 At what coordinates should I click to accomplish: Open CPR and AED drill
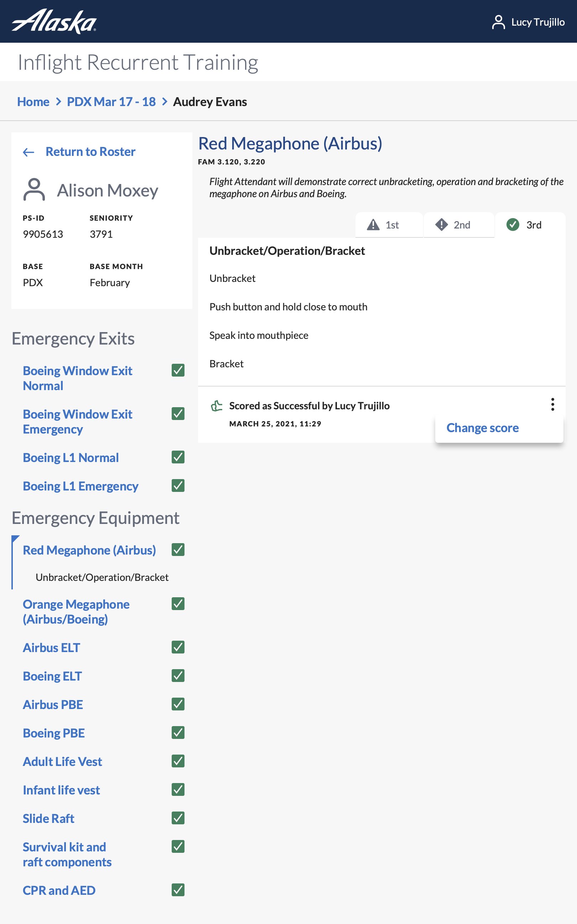(59, 891)
